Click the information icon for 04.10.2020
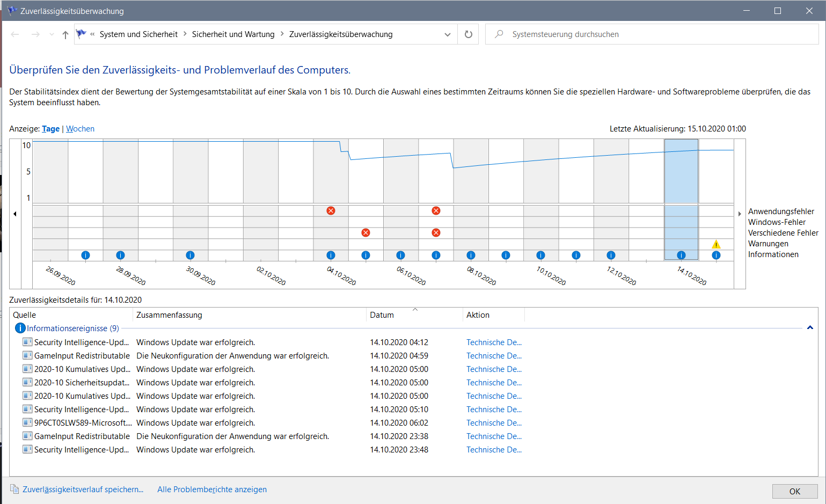 click(331, 255)
